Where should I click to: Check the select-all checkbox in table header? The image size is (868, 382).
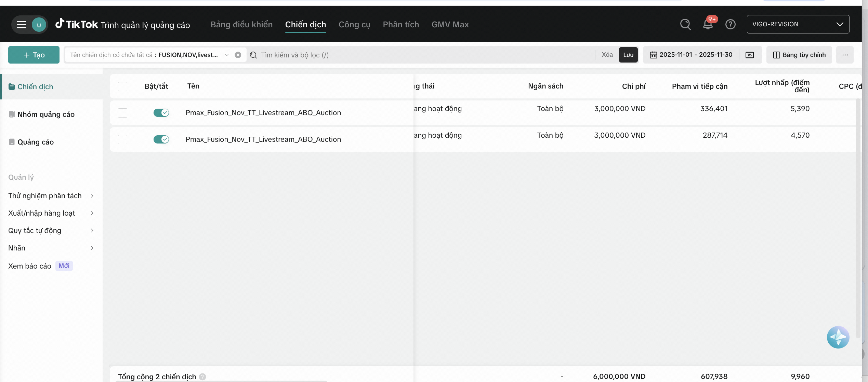click(x=122, y=86)
